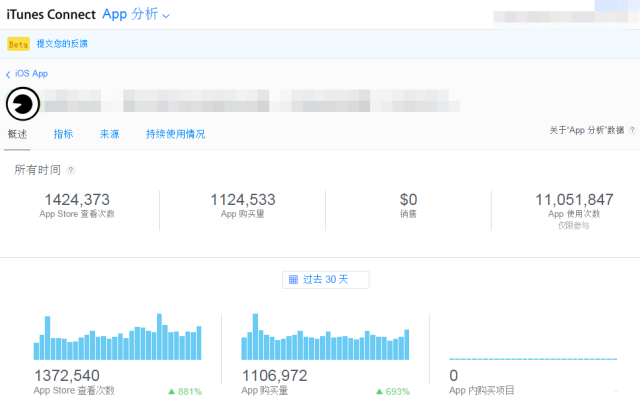Open the App 分析 dropdown menu
The image size is (640, 404).
coord(136,15)
